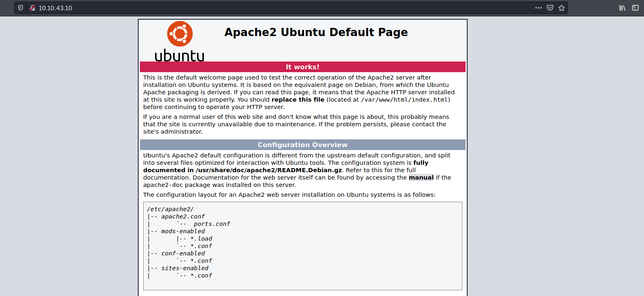Screen dimensions: 644x296
Task: Click conf-enabled in the config tree
Action: (183, 253)
